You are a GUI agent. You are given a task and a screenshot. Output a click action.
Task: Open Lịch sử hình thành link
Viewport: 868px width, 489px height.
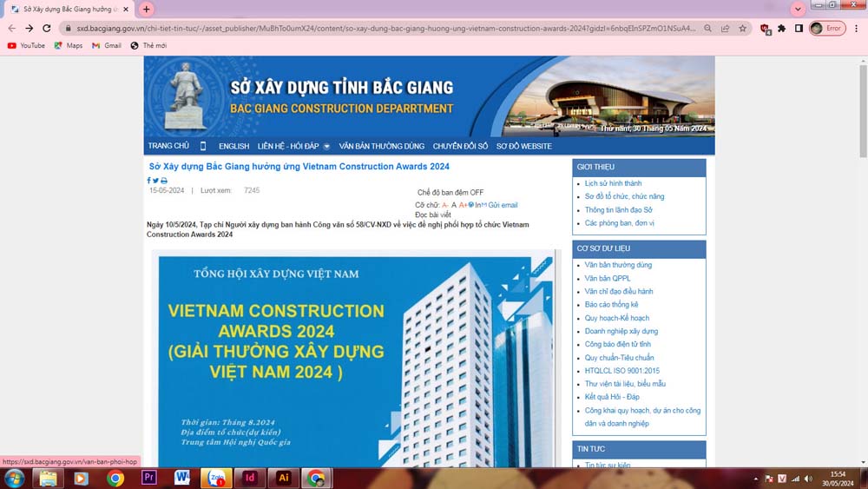613,183
